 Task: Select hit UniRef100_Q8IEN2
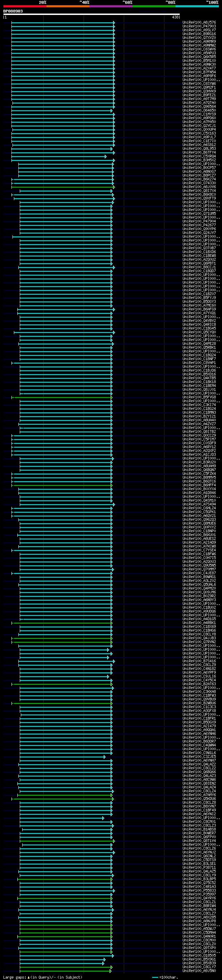click(x=199, y=783)
